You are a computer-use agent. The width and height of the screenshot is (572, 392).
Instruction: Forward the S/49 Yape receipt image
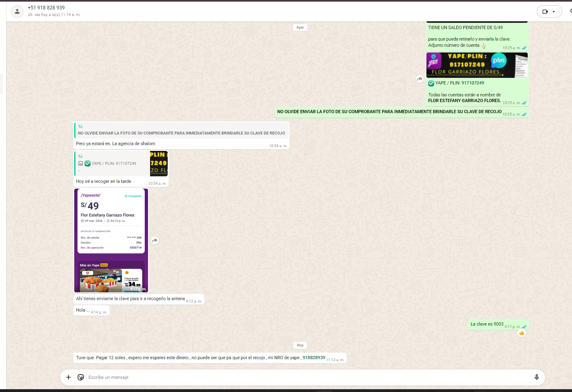pos(155,241)
